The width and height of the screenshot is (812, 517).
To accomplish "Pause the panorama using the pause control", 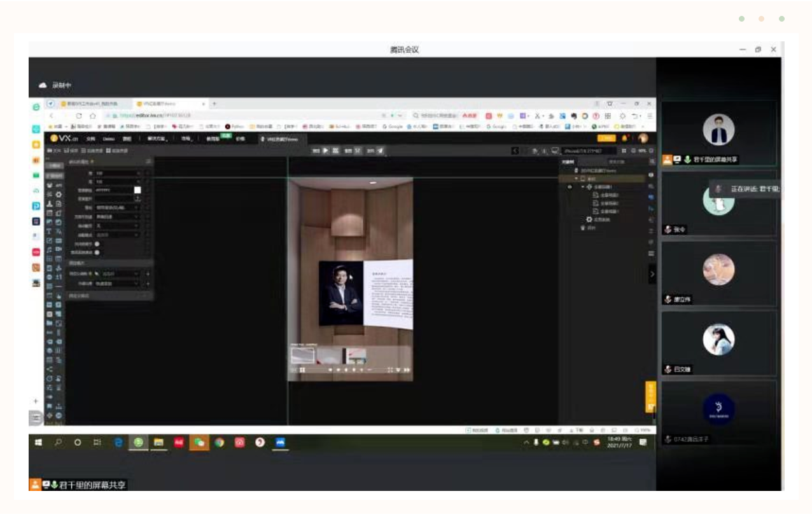I will point(303,370).
